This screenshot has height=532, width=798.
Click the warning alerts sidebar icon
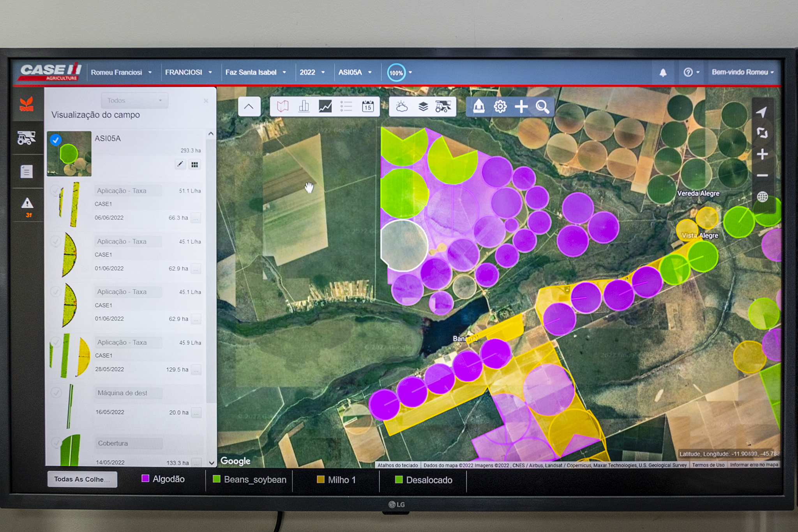tap(27, 203)
